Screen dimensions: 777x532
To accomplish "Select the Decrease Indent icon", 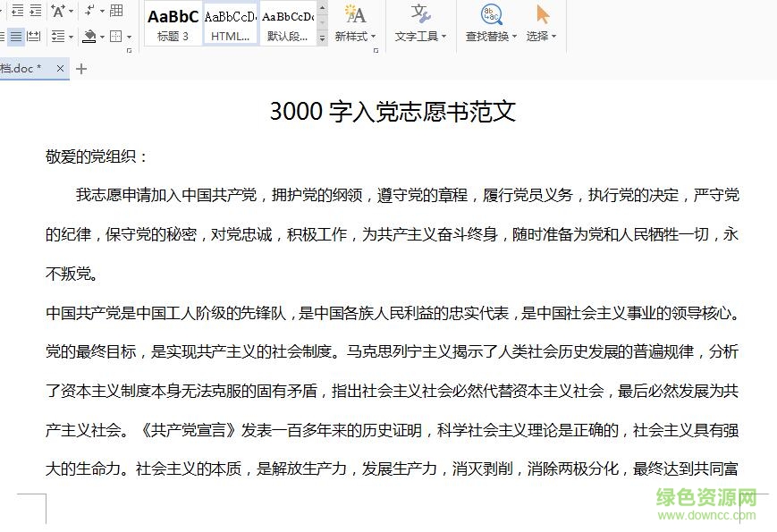I will [x=17, y=11].
